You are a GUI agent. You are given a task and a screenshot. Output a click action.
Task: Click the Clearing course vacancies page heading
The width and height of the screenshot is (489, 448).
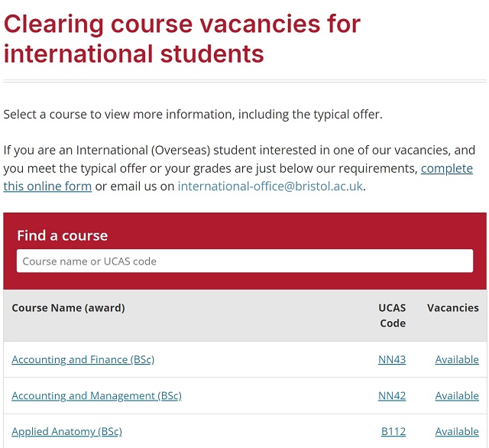click(182, 39)
